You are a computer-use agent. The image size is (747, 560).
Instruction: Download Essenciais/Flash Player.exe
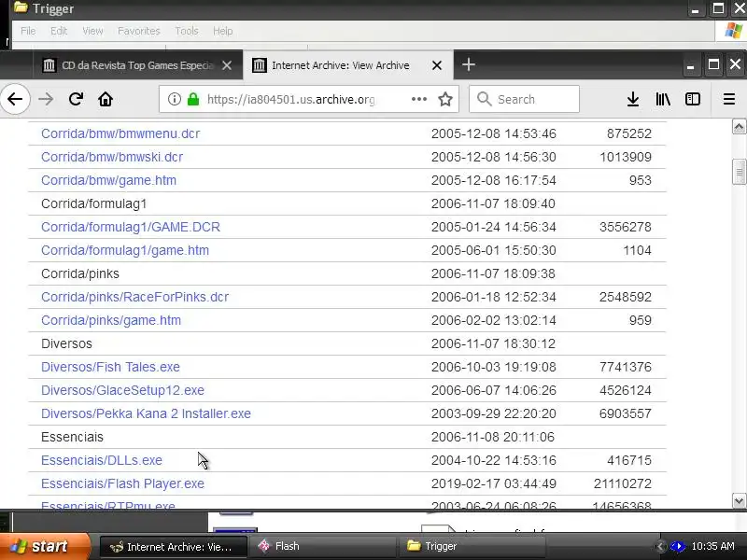click(122, 483)
